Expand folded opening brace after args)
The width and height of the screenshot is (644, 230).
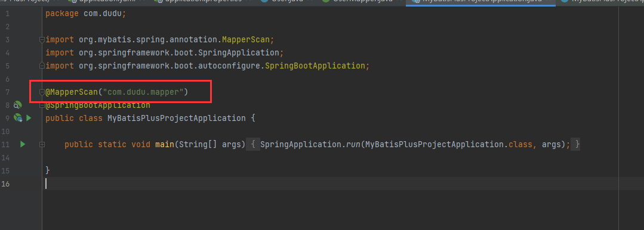pyautogui.click(x=254, y=144)
